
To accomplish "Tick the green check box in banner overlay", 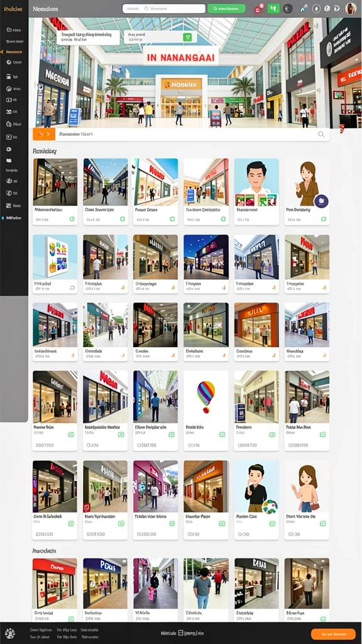I will pyautogui.click(x=187, y=37).
